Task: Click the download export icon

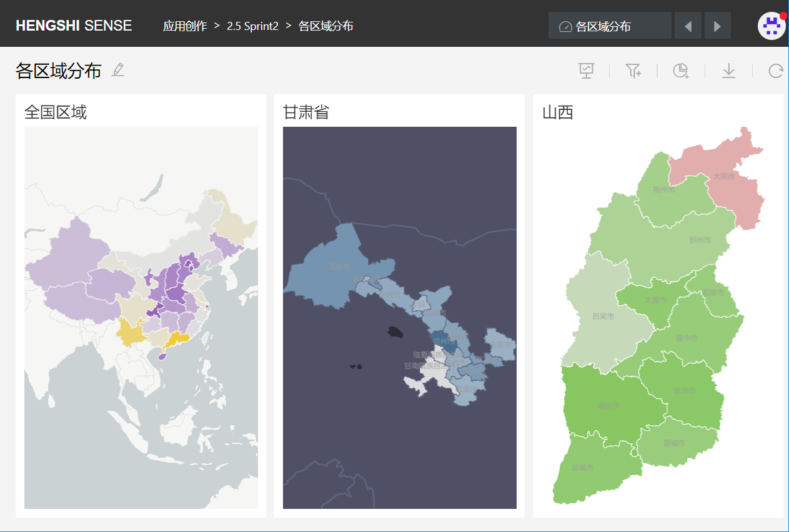Action: click(x=728, y=71)
